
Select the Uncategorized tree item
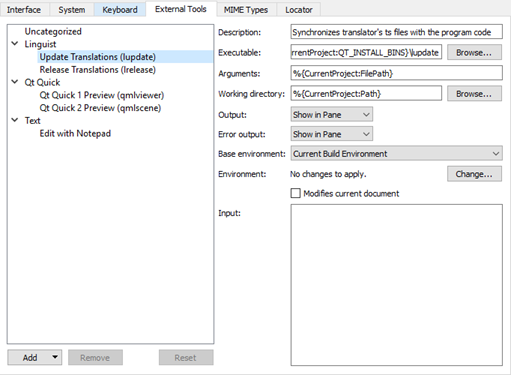click(53, 31)
